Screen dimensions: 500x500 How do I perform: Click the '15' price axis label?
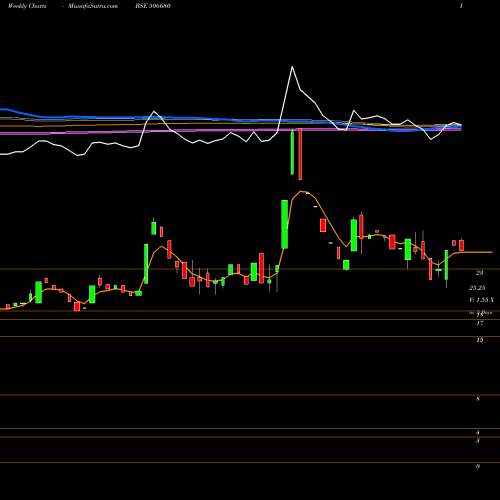(480, 340)
